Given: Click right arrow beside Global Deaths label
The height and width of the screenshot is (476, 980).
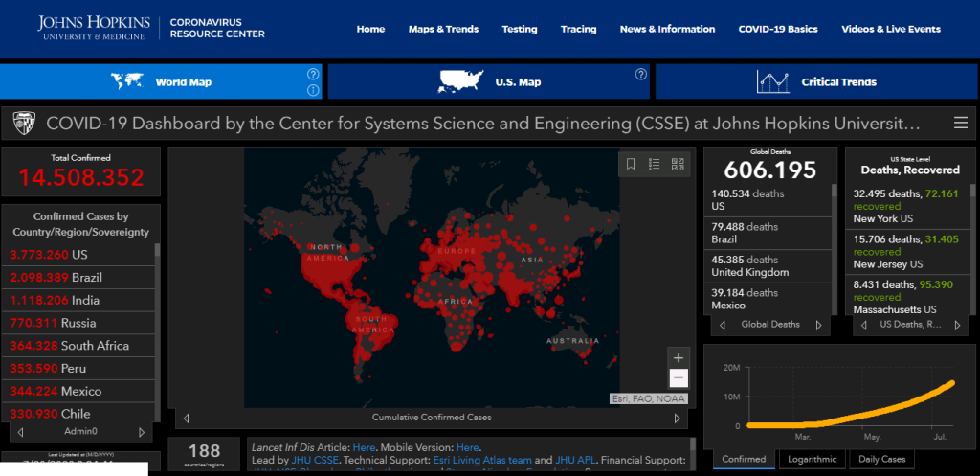Looking at the screenshot, I should pyautogui.click(x=819, y=325).
